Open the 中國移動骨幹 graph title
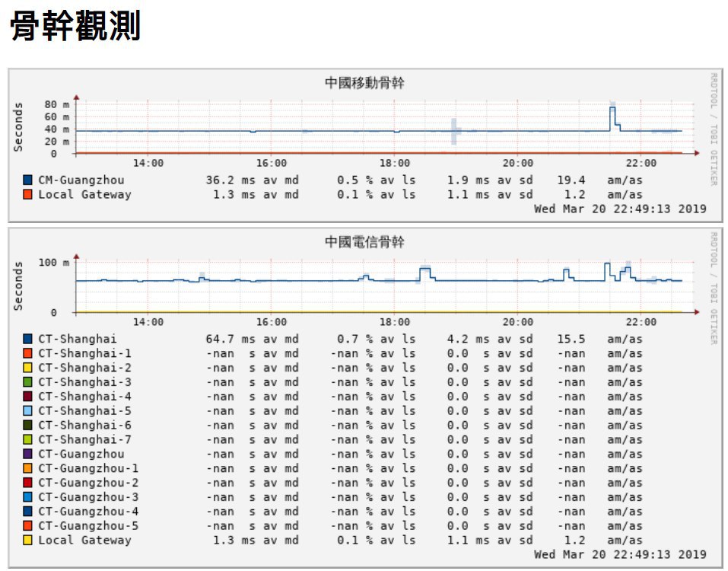Screen dimensions: 728x571 tap(364, 83)
